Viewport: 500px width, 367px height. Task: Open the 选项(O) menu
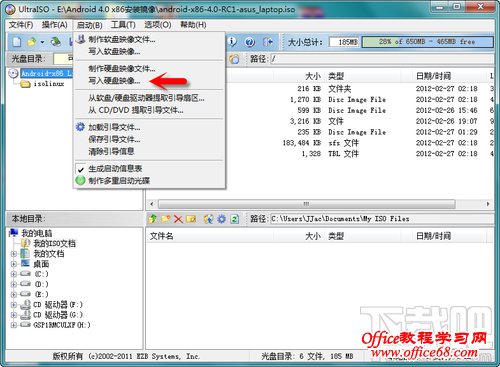pos(158,25)
